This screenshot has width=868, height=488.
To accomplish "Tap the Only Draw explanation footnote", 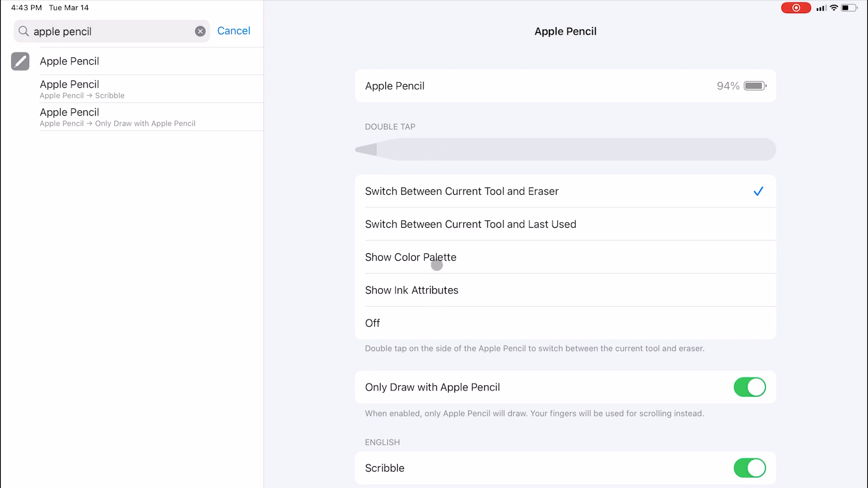I will (x=534, y=413).
